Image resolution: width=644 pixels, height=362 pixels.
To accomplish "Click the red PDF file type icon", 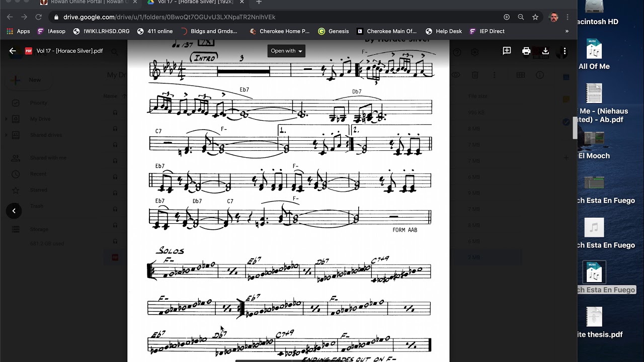I will coord(29,51).
